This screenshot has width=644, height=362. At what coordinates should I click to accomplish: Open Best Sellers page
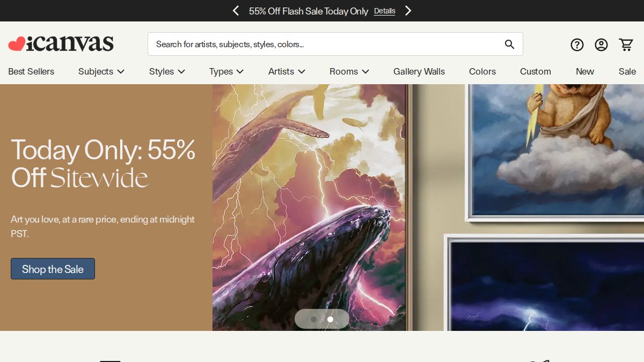click(x=31, y=71)
